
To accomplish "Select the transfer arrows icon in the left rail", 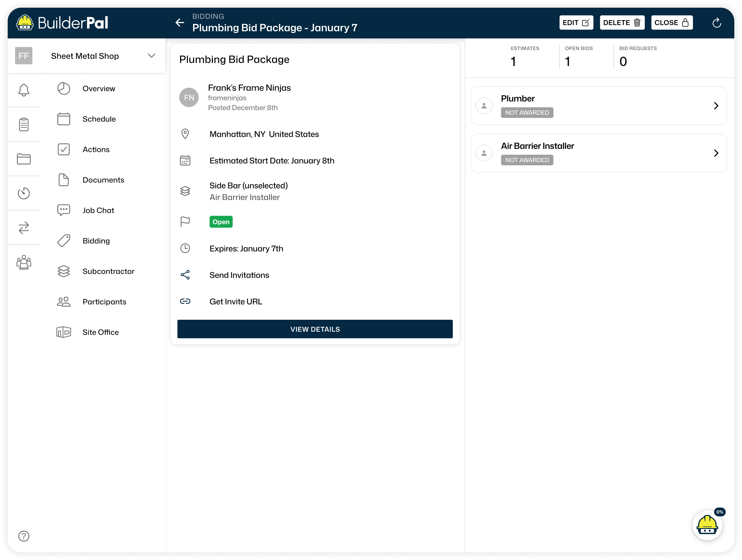I will 24,228.
